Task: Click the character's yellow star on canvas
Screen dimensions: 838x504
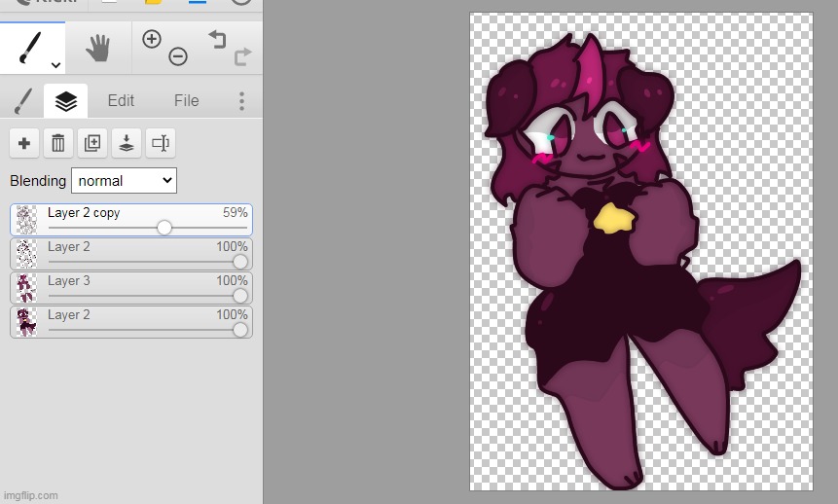Action: [613, 219]
